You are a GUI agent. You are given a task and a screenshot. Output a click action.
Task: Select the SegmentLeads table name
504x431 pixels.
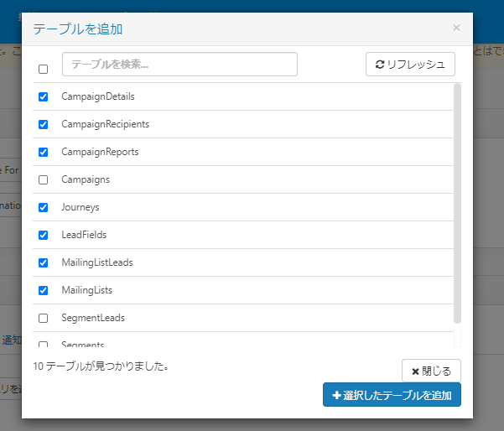pyautogui.click(x=93, y=318)
